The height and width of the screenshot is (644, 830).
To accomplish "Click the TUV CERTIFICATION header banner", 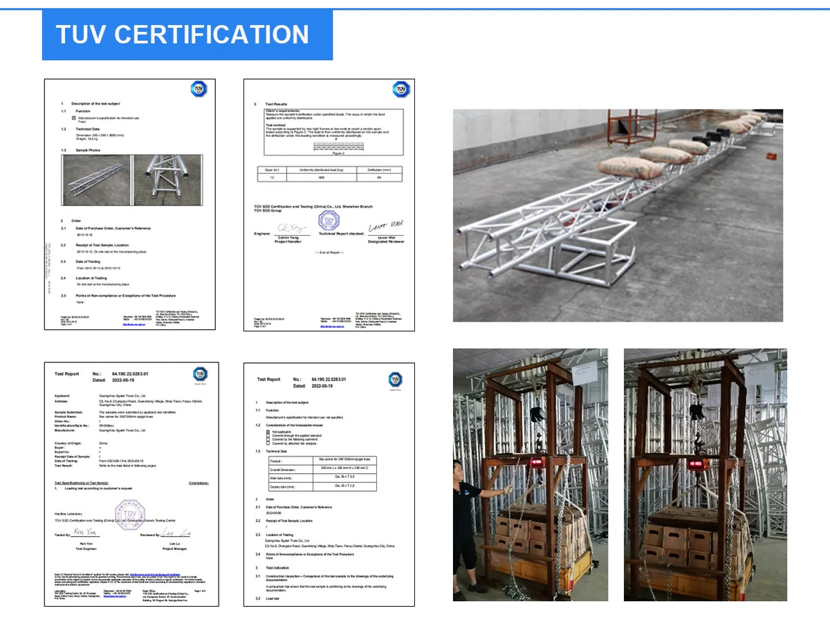I will tap(187, 35).
